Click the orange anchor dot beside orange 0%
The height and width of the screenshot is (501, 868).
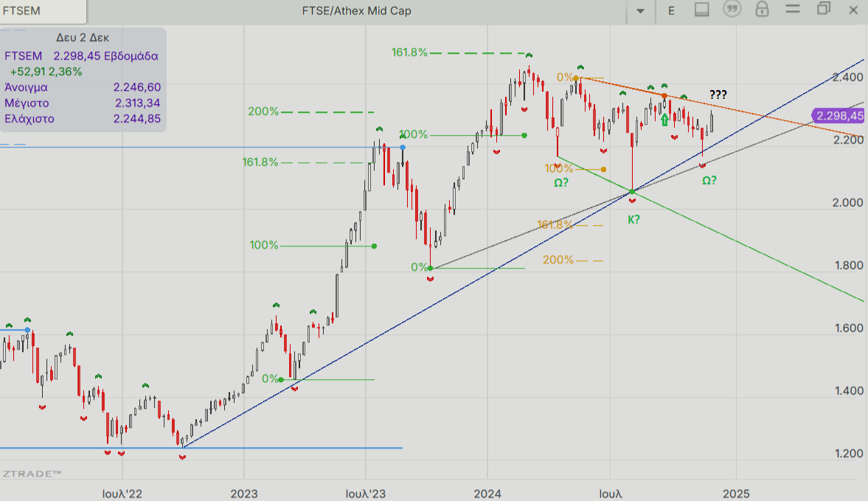[576, 78]
